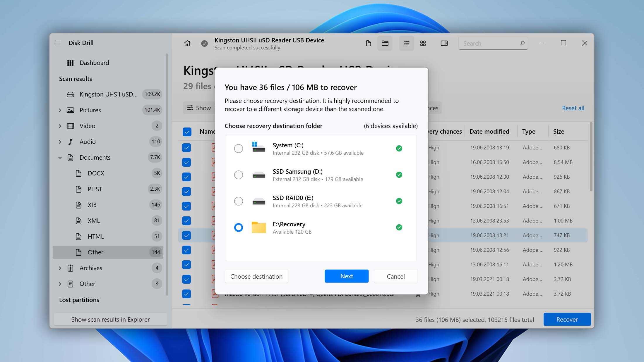644x362 pixels.
Task: Click Next to proceed with recovery
Action: point(346,276)
